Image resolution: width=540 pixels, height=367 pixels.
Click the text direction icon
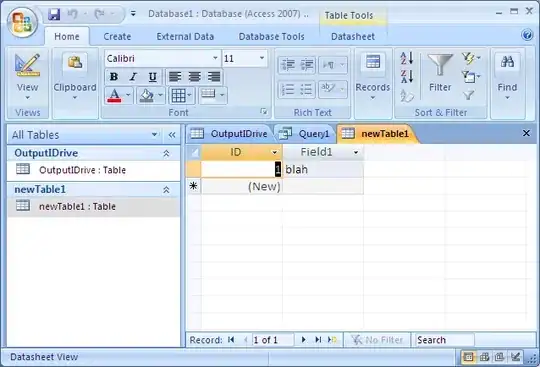pos(329,65)
